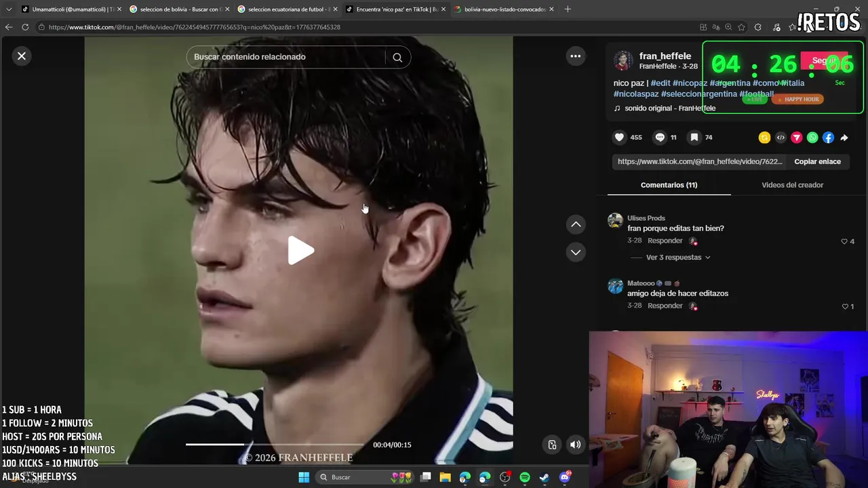Seek along the video progress bar
The width and height of the screenshot is (868, 488).
pos(275,445)
